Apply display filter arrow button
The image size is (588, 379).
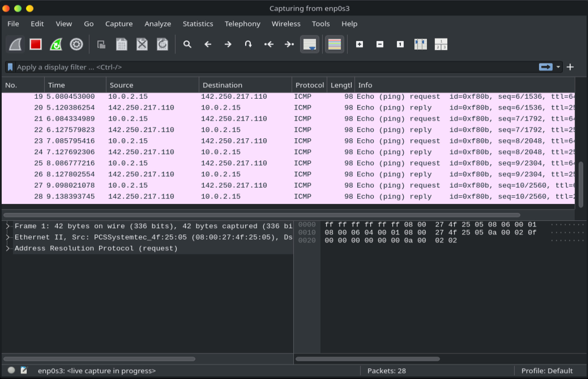pos(546,67)
